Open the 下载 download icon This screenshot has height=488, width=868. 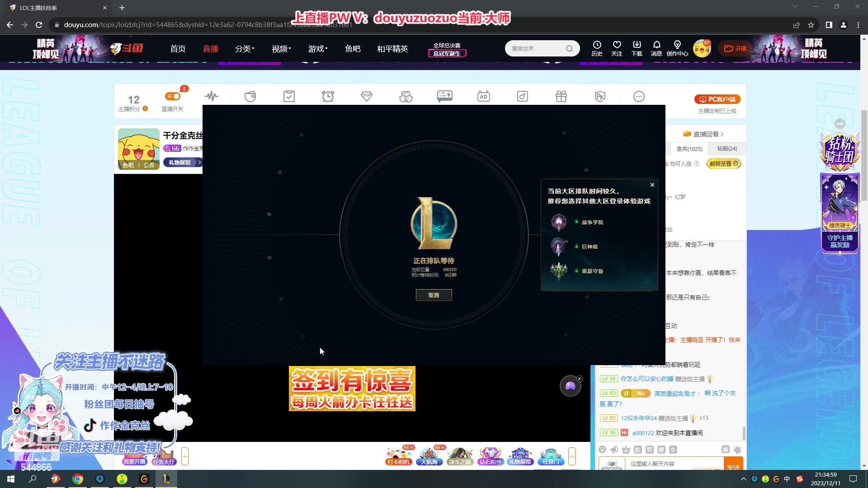(x=637, y=48)
